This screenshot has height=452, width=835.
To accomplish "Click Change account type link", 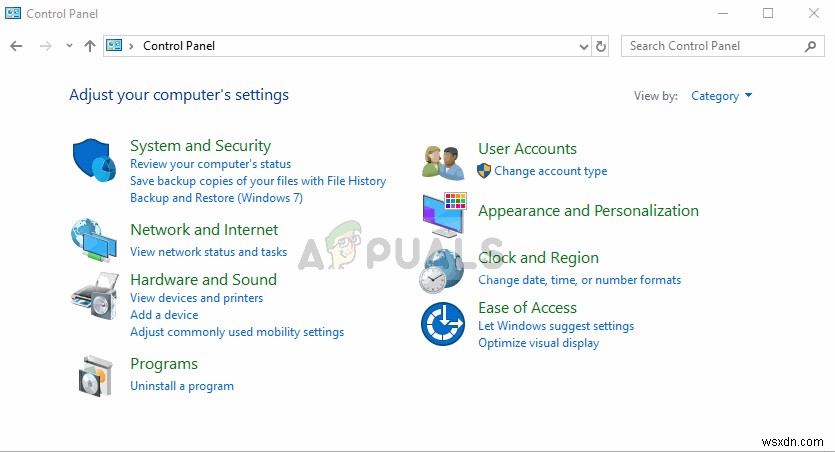I will pyautogui.click(x=551, y=171).
